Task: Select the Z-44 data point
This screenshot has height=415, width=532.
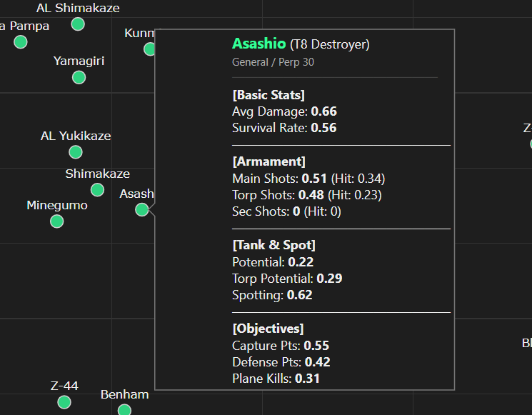Action: pyautogui.click(x=64, y=401)
